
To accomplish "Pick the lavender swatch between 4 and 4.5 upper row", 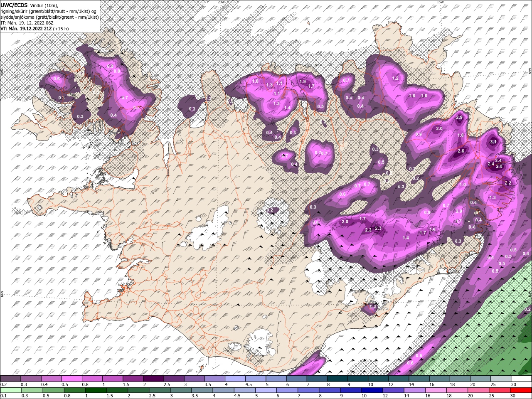I will [235, 379].
